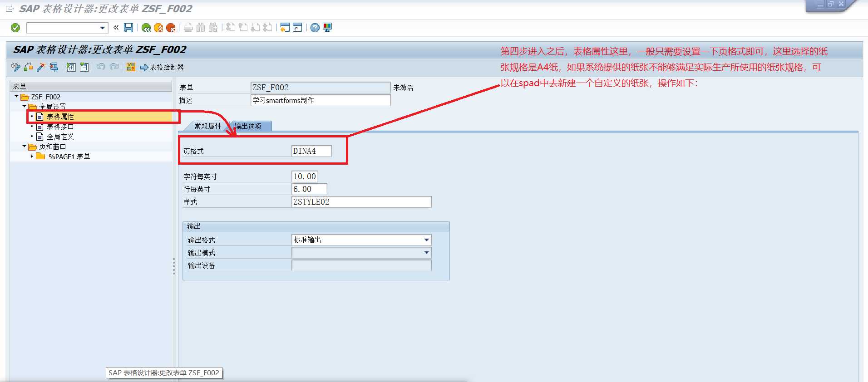
Task: Click the 字符每英寸 field 10.00
Action: tap(305, 176)
